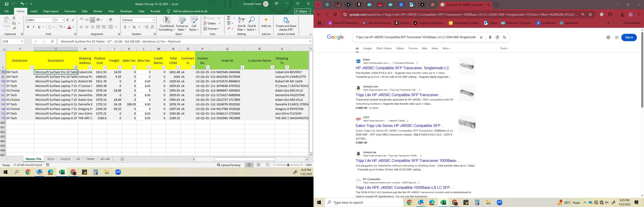The width and height of the screenshot is (644, 207).
Task: Open the General number format dropdown
Action: pos(153,20)
